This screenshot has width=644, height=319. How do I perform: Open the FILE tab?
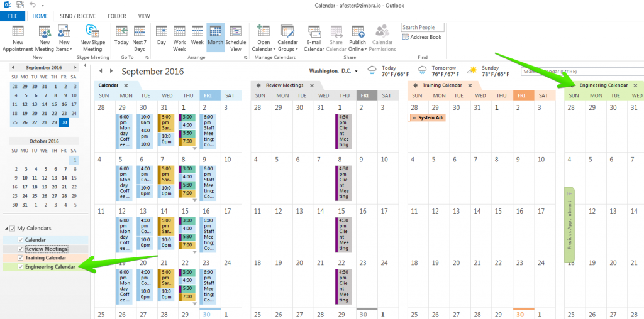13,16
